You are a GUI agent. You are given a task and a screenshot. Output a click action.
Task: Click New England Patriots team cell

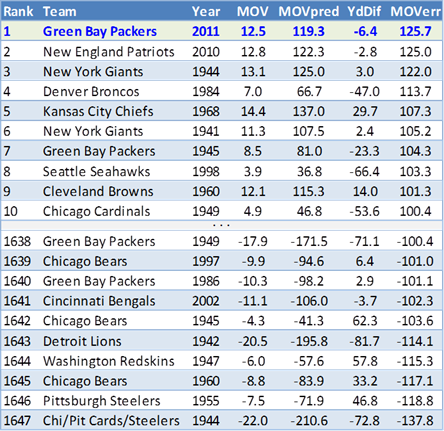(x=109, y=52)
